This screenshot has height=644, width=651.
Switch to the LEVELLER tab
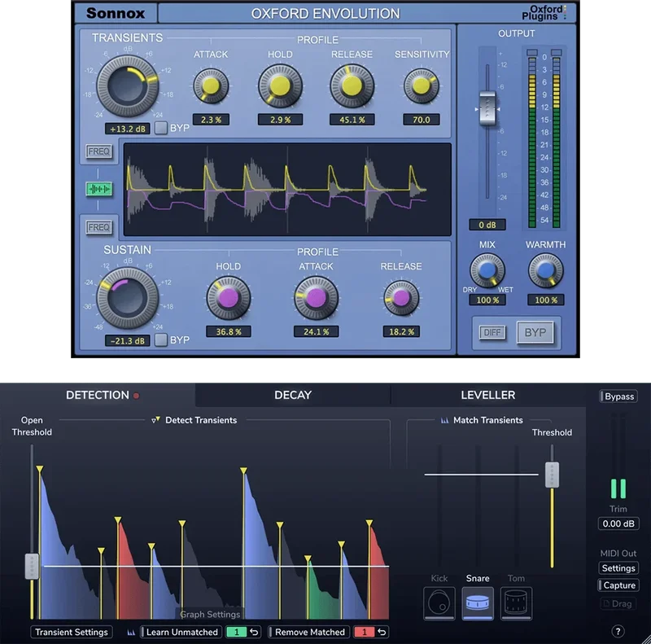click(487, 395)
